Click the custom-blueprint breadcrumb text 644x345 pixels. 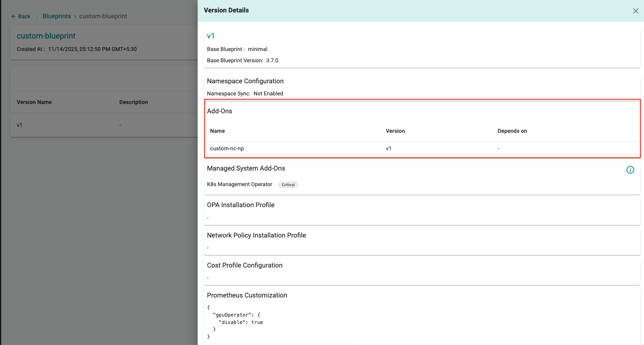[x=103, y=16]
